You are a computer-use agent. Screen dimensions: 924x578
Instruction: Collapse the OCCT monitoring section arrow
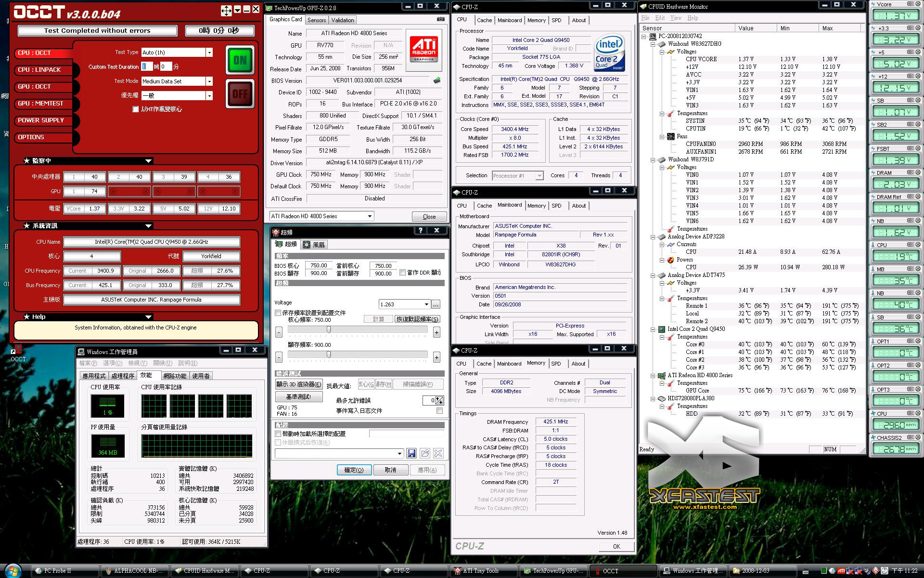(148, 161)
